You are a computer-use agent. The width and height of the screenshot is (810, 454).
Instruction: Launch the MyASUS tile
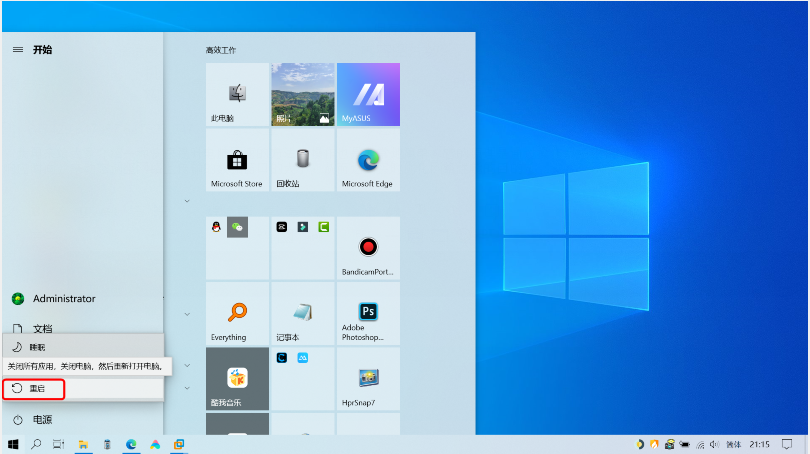[368, 94]
